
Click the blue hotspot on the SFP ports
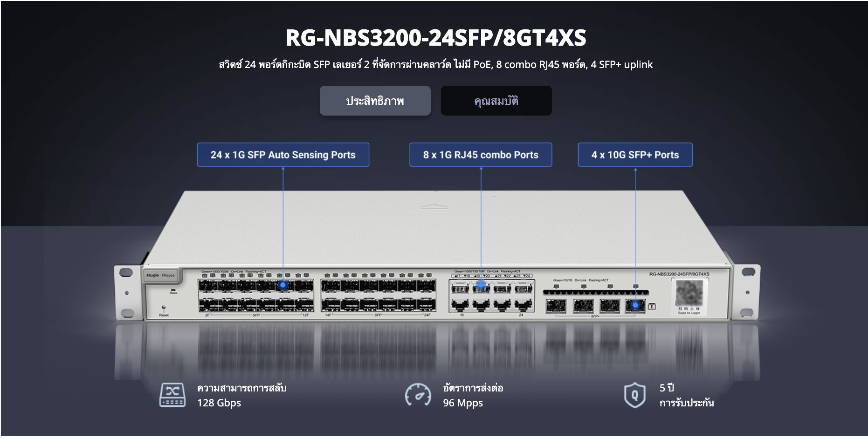coord(283,285)
